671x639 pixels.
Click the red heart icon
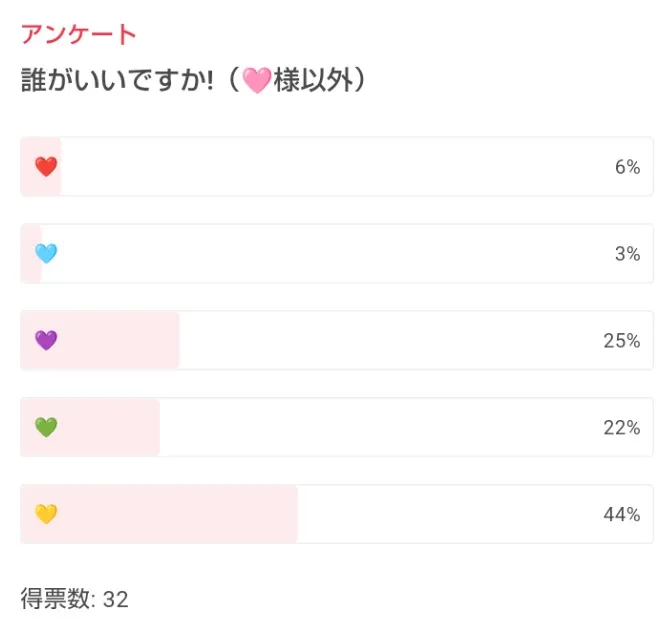(x=46, y=166)
